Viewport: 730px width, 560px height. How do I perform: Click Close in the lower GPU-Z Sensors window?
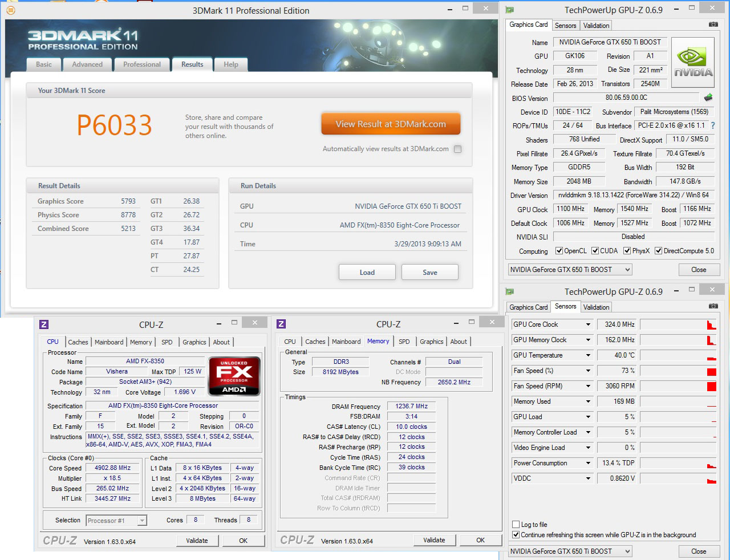[699, 551]
